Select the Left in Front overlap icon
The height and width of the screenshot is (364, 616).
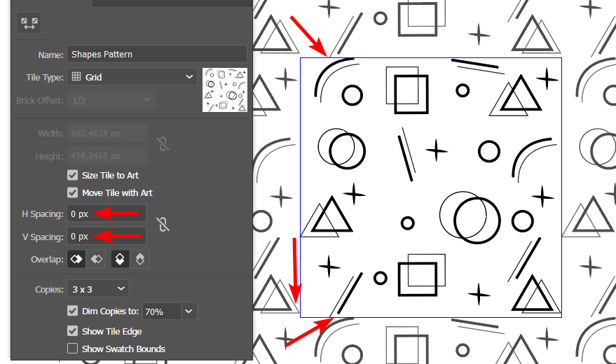coord(77,260)
